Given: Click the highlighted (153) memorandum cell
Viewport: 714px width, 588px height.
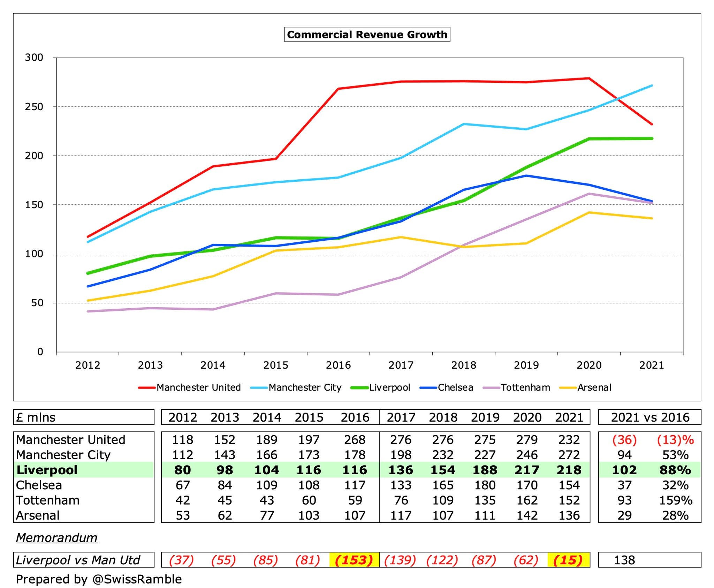Looking at the screenshot, I should tap(354, 560).
